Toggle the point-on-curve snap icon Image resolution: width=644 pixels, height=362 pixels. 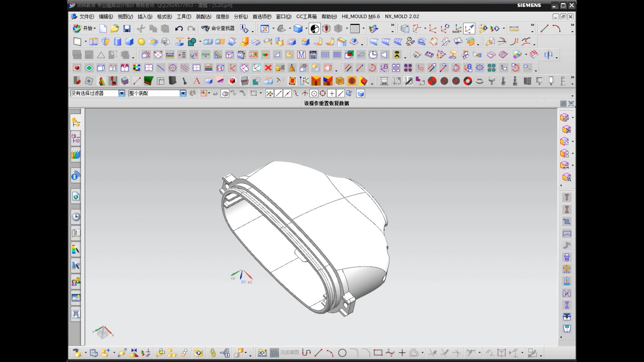[340, 94]
